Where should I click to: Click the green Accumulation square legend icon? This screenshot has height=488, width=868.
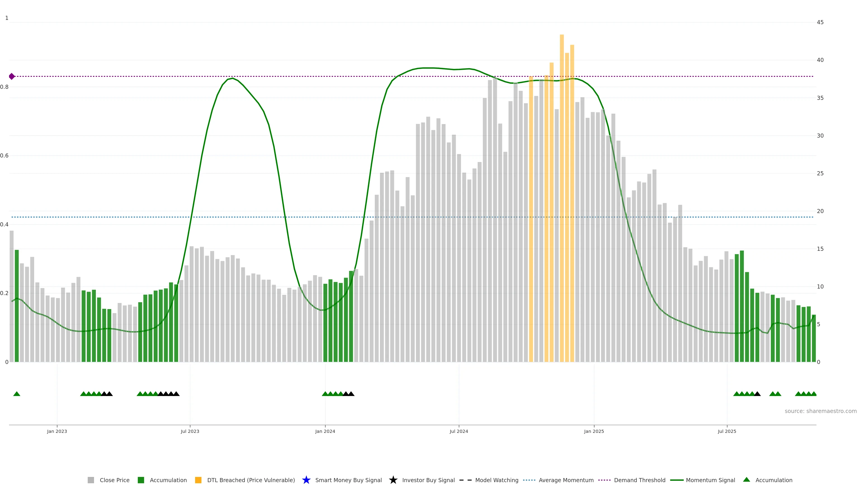141,480
